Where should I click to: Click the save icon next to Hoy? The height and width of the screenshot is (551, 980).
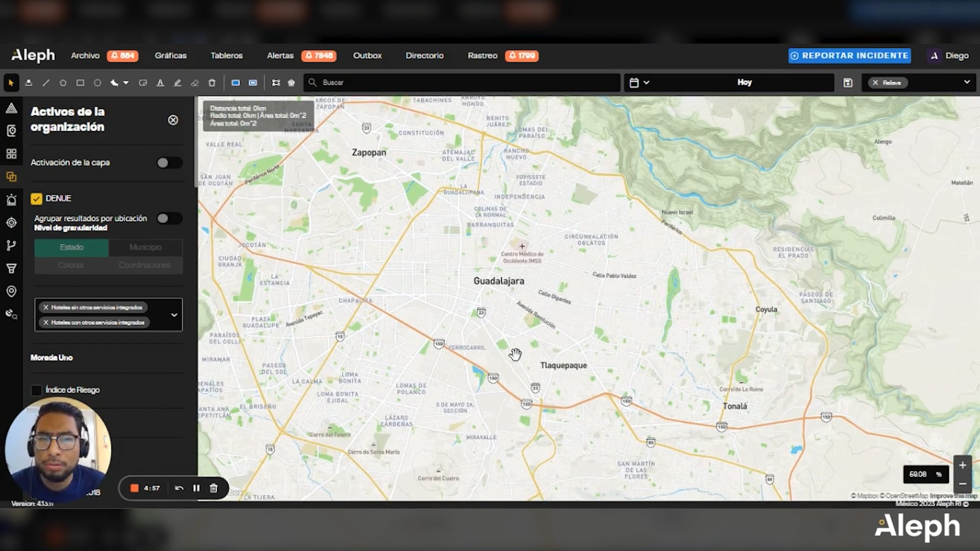(848, 83)
